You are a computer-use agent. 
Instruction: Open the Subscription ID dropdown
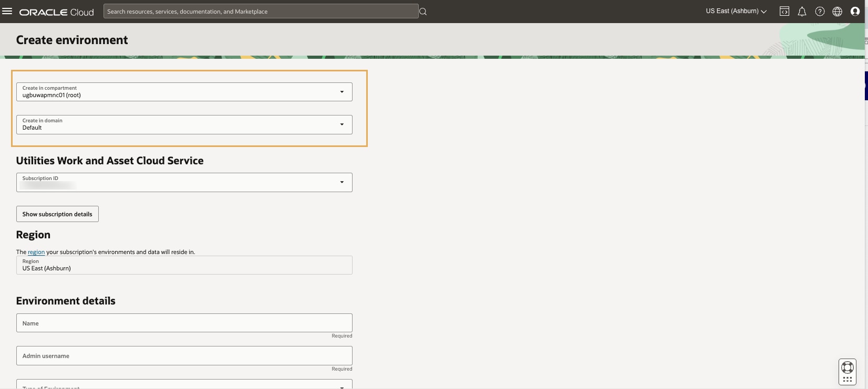pos(184,182)
